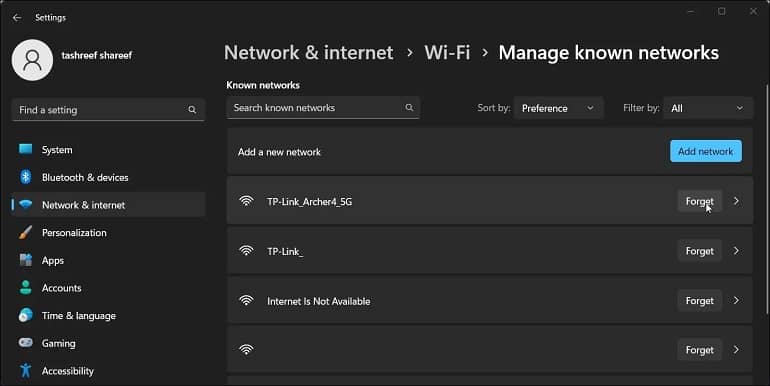Click the user profile avatar

(32, 60)
